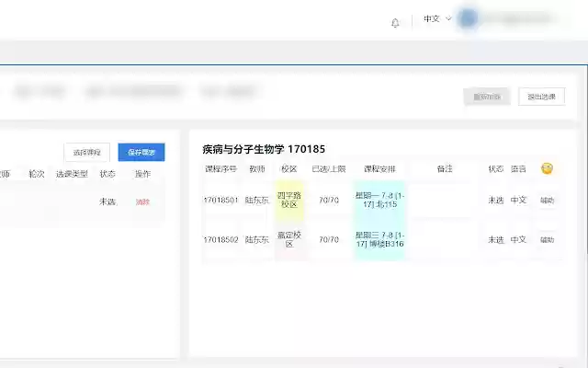Screen dimensions: 588x368
Task: Click the yellow smiley face icon
Action: pyautogui.click(x=548, y=168)
